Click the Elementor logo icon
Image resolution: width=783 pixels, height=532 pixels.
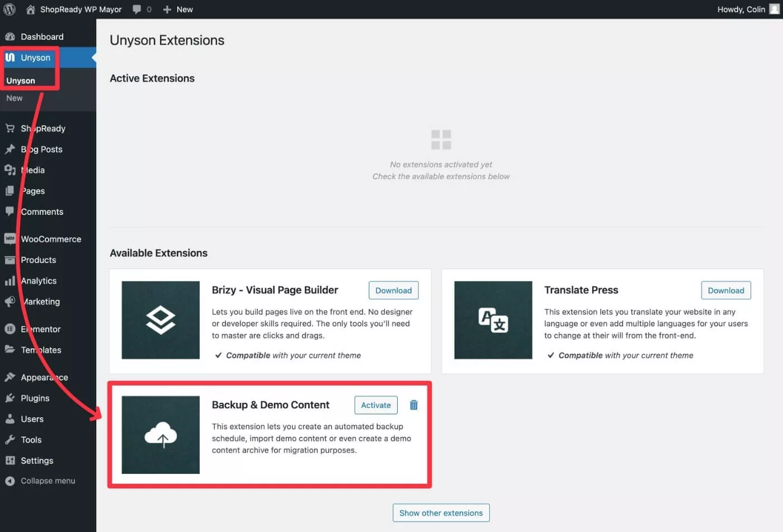click(10, 329)
